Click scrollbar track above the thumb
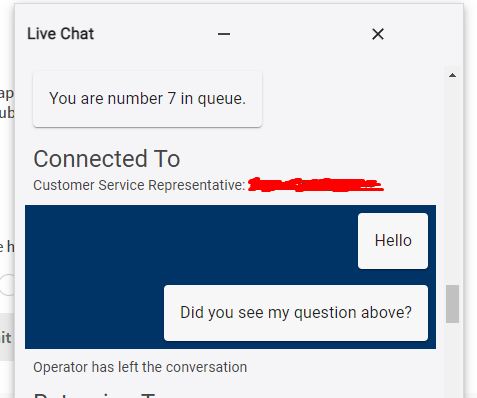This screenshot has width=477, height=398. [452, 182]
